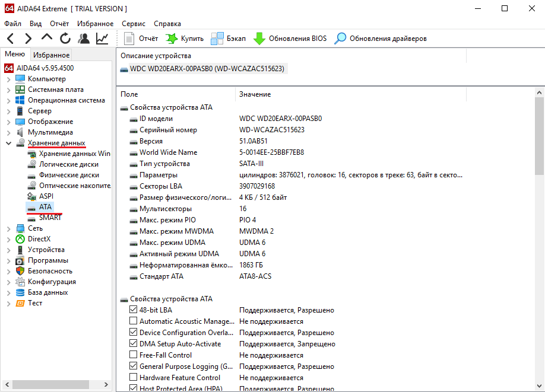Open BIOS updates with green arrow

click(x=259, y=39)
